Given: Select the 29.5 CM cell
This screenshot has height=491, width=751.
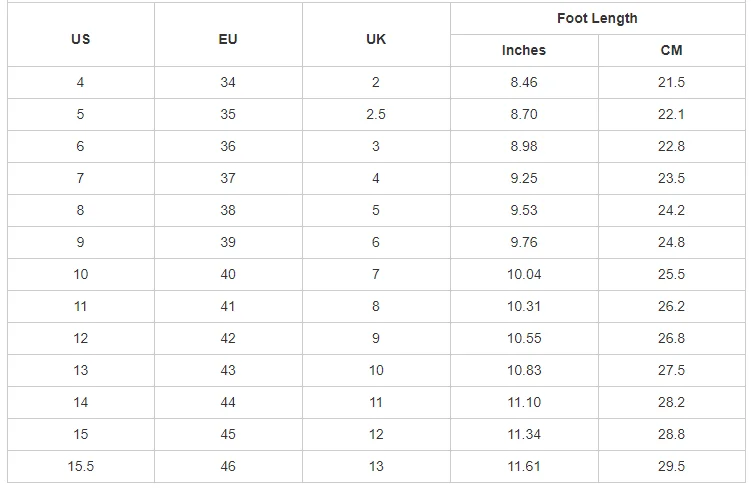Looking at the screenshot, I should point(671,466).
